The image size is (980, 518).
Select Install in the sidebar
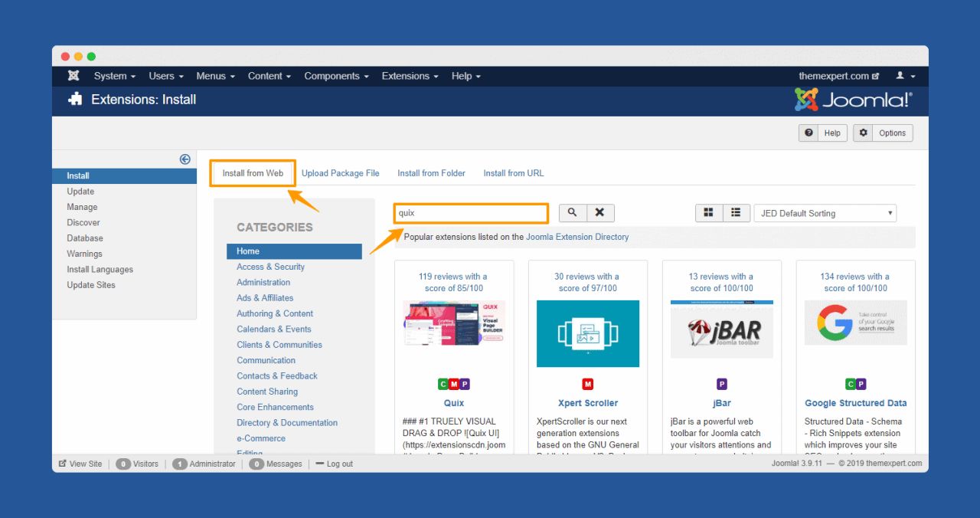pyautogui.click(x=124, y=176)
